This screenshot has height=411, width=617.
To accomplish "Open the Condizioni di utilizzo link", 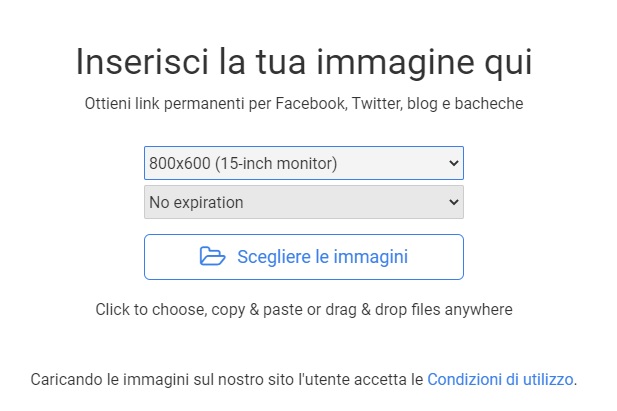I will (x=500, y=380).
